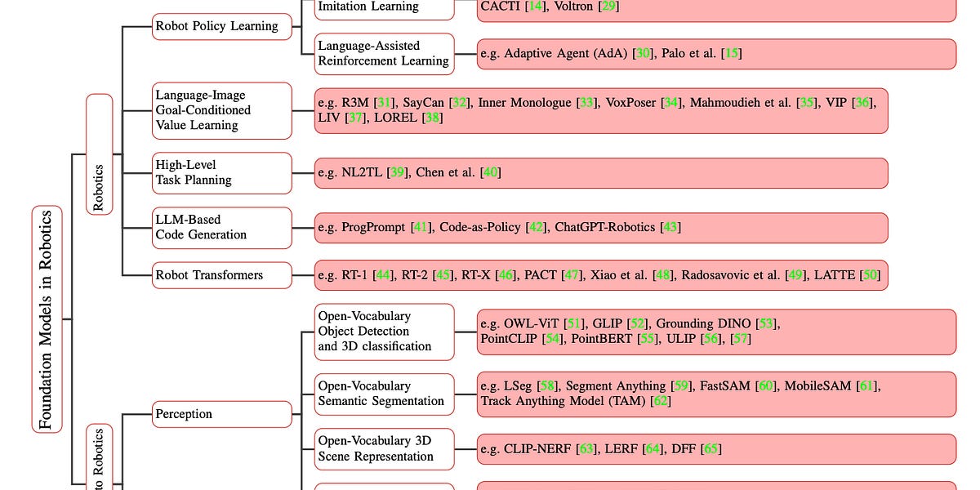Select the Robot Transformers node
The image size is (980, 490).
tap(221, 275)
